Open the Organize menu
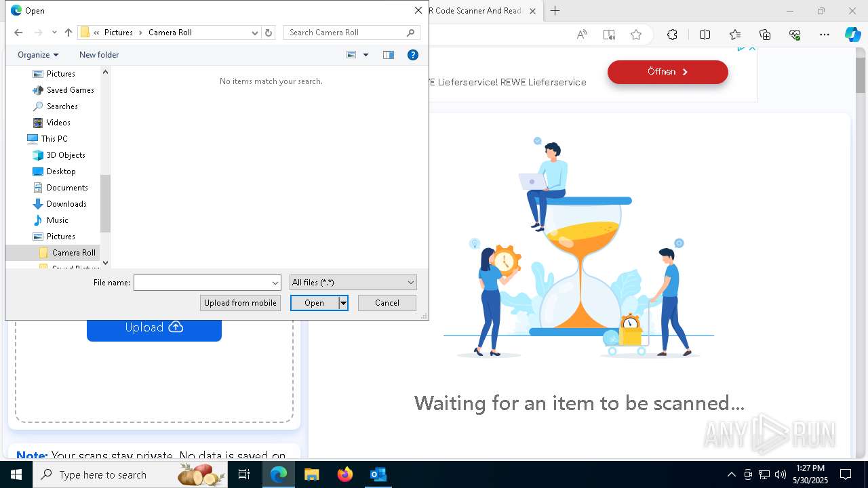868x488 pixels. click(38, 55)
